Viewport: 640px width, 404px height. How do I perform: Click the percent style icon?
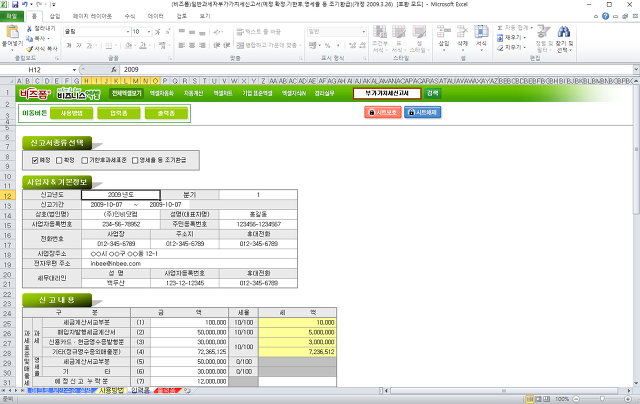click(x=327, y=45)
